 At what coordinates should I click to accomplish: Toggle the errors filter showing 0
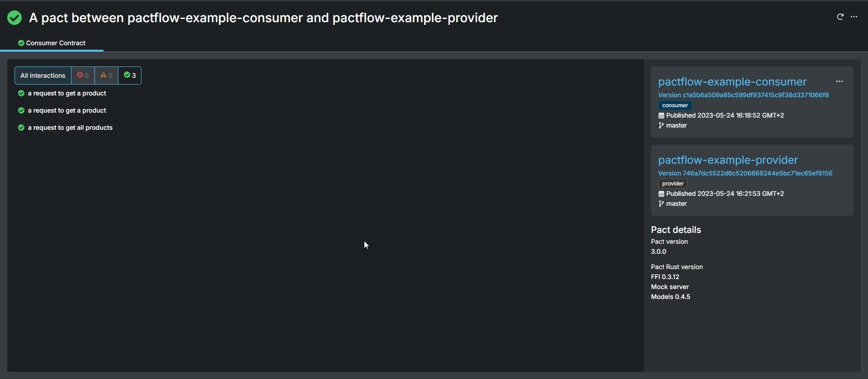83,75
